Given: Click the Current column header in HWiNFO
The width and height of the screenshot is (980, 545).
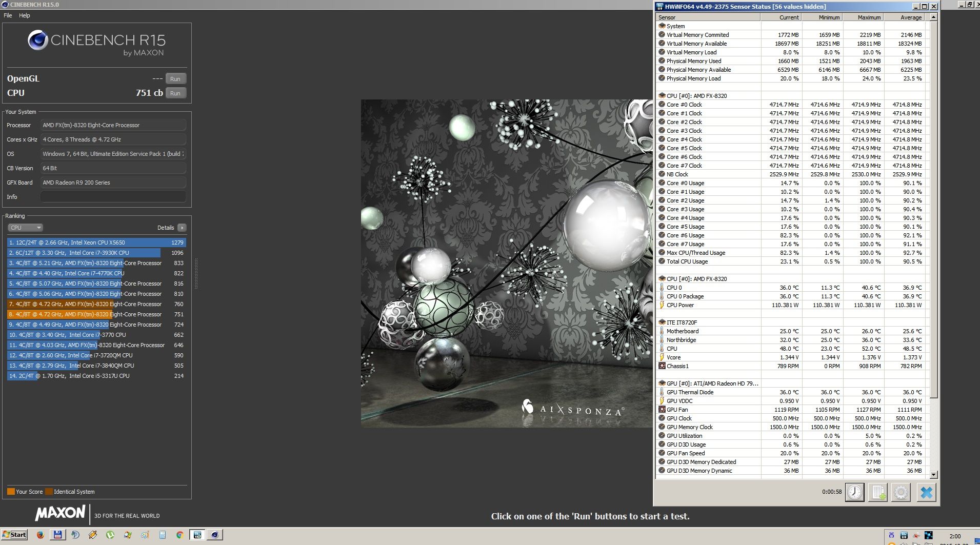Looking at the screenshot, I should (x=781, y=17).
